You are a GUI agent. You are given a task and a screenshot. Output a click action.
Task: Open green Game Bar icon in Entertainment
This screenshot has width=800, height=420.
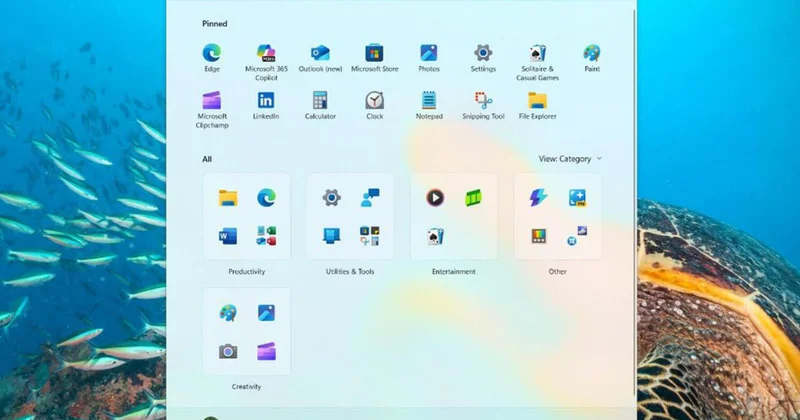pyautogui.click(x=473, y=198)
